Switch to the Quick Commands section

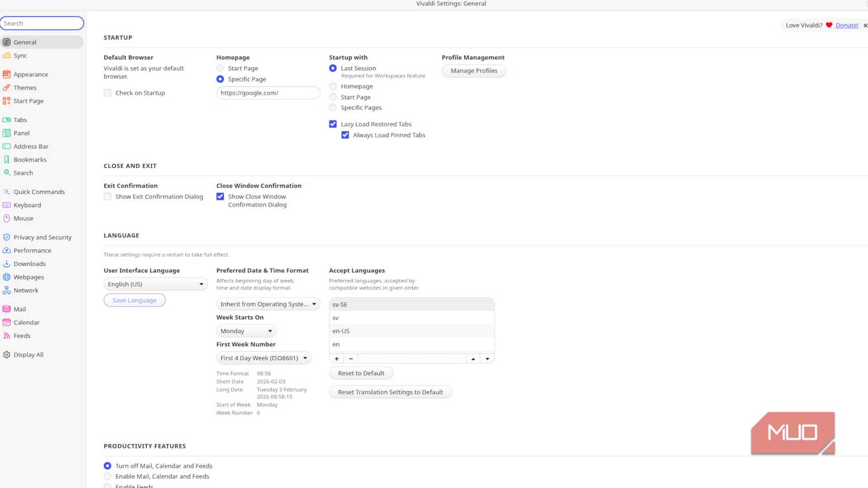[39, 191]
